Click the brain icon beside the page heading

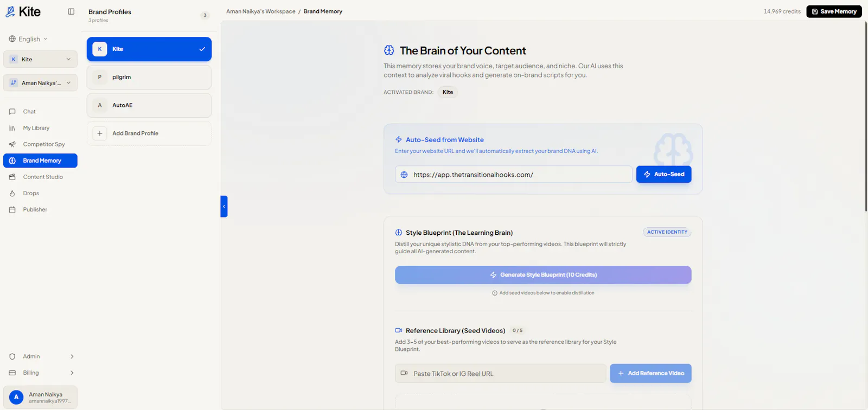point(389,50)
